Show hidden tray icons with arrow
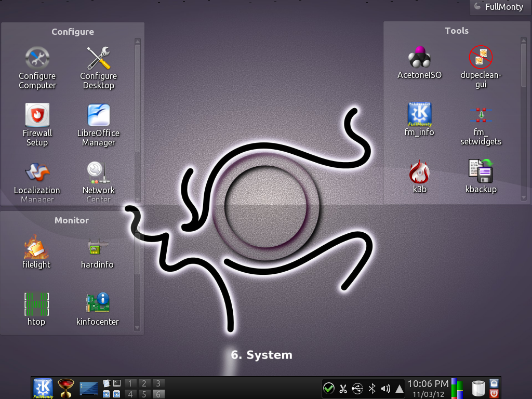532x399 pixels. (400, 389)
